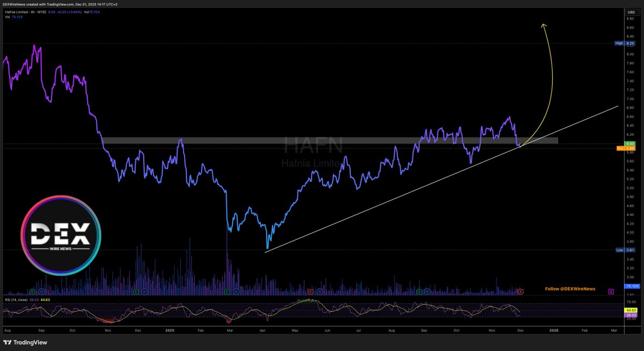Image resolution: width=644 pixels, height=351 pixels.
Task: Open the earnings marker near September 2024
Action: 32,291
